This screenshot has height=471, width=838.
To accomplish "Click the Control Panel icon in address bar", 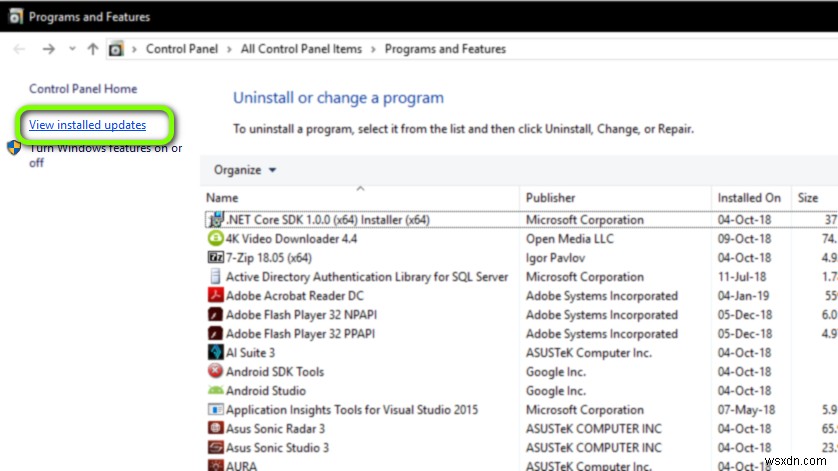I will (115, 49).
